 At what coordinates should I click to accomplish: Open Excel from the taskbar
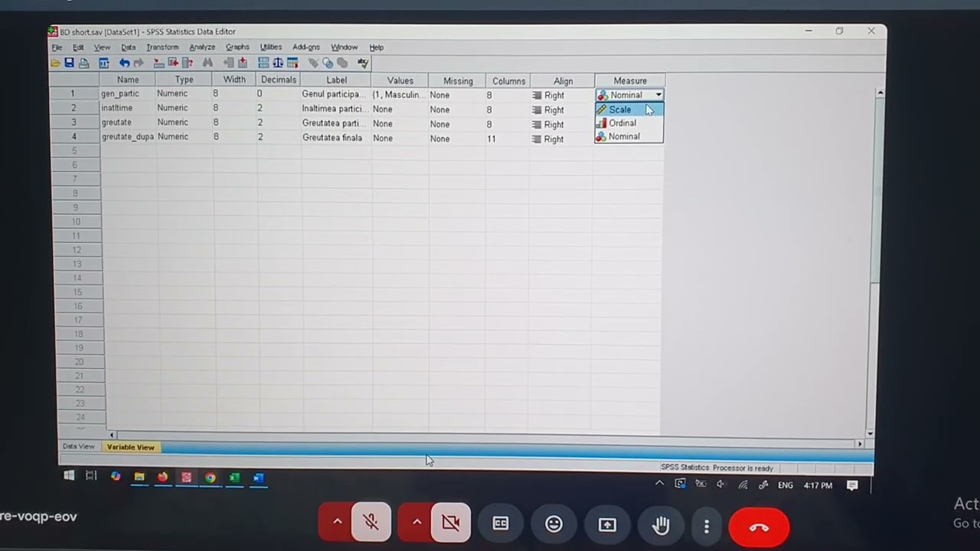(234, 478)
